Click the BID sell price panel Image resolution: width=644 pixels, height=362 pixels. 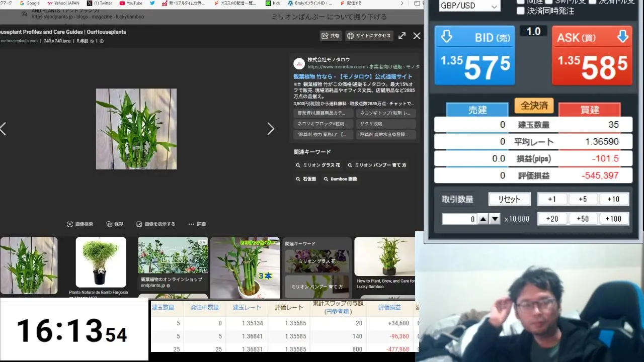point(475,55)
